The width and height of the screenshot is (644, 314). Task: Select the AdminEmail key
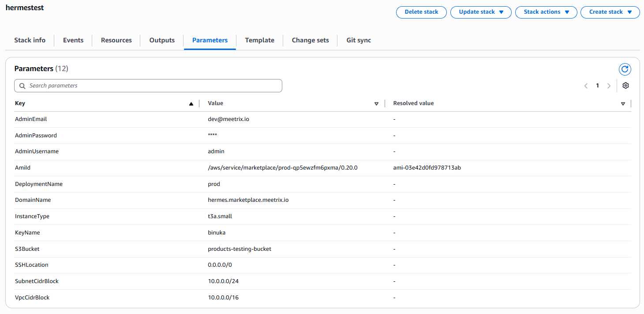coord(31,119)
